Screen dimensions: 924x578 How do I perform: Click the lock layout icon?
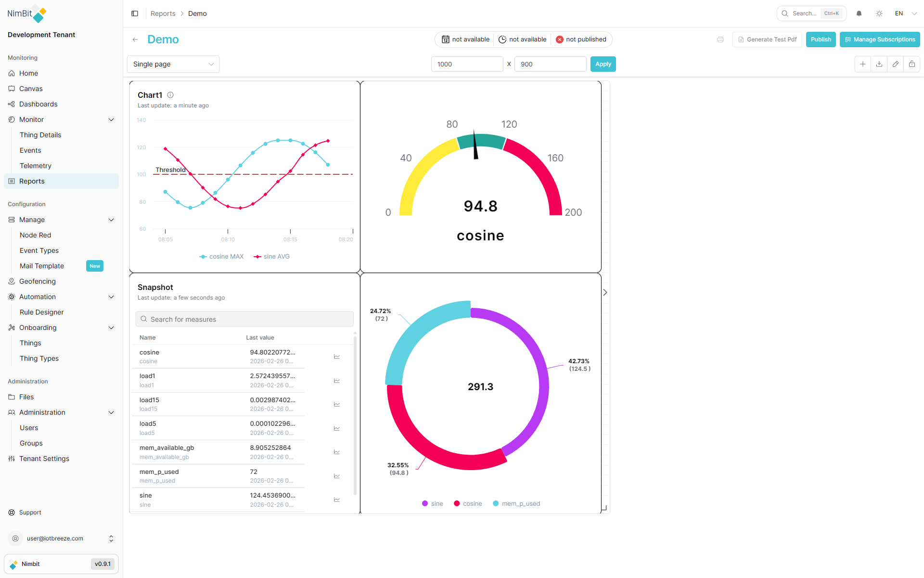click(912, 64)
